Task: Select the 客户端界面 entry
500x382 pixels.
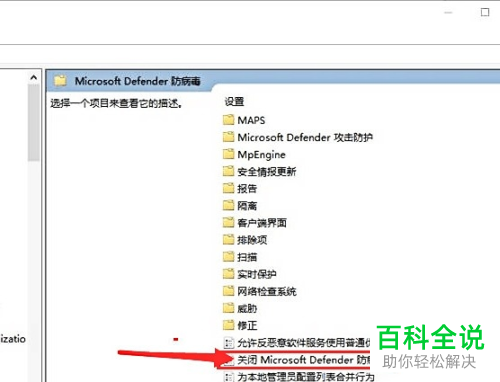Action: [x=262, y=223]
